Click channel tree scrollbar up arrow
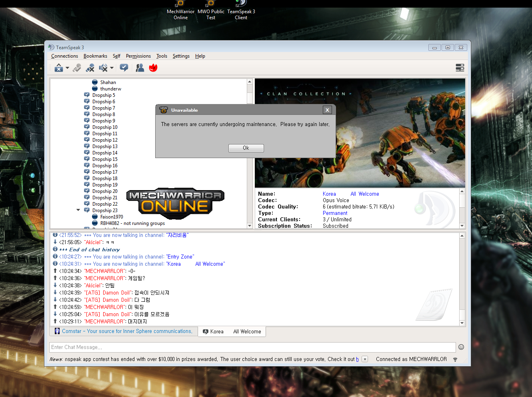 point(250,82)
